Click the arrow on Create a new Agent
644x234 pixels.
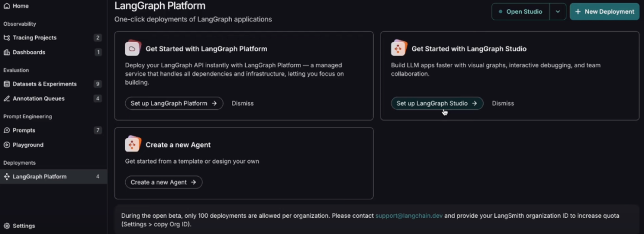[193, 182]
